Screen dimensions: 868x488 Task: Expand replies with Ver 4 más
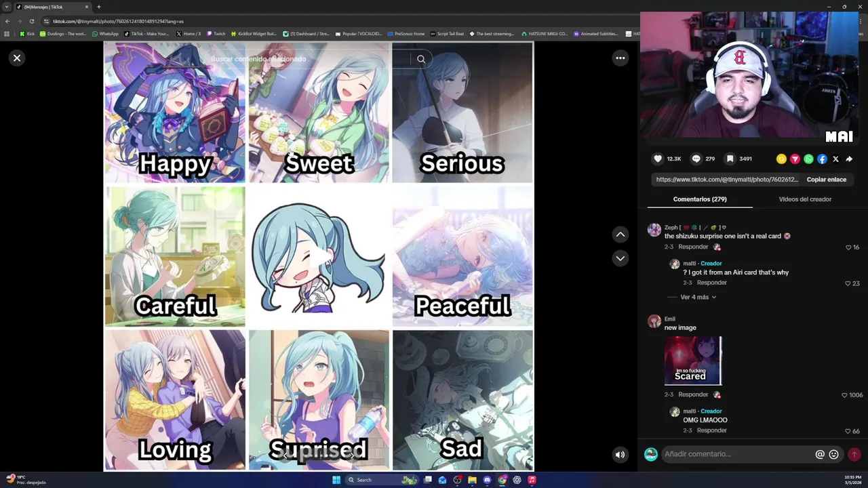(x=698, y=297)
